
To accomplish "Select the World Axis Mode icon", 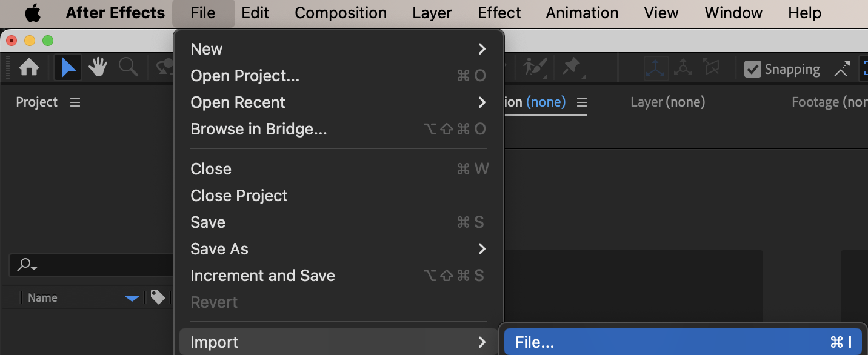I will [x=683, y=68].
